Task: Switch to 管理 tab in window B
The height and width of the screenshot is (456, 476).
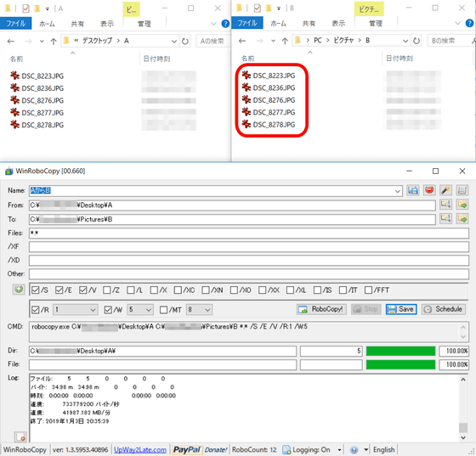Action: [376, 23]
